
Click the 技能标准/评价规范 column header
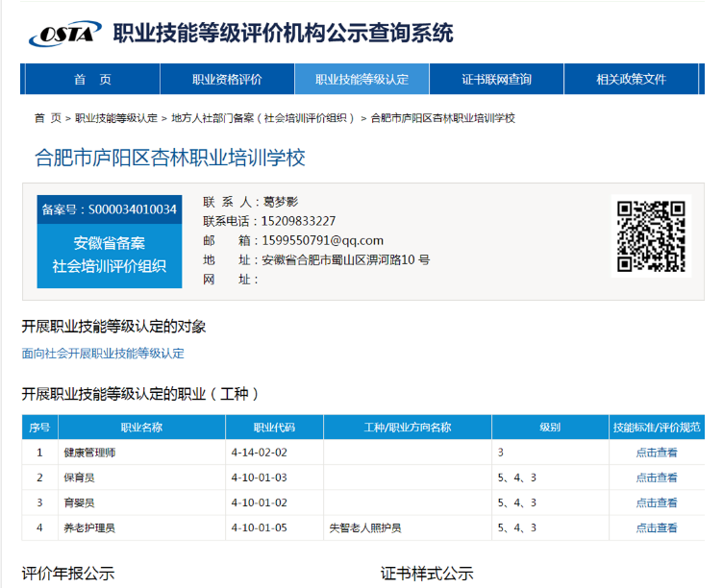click(657, 428)
